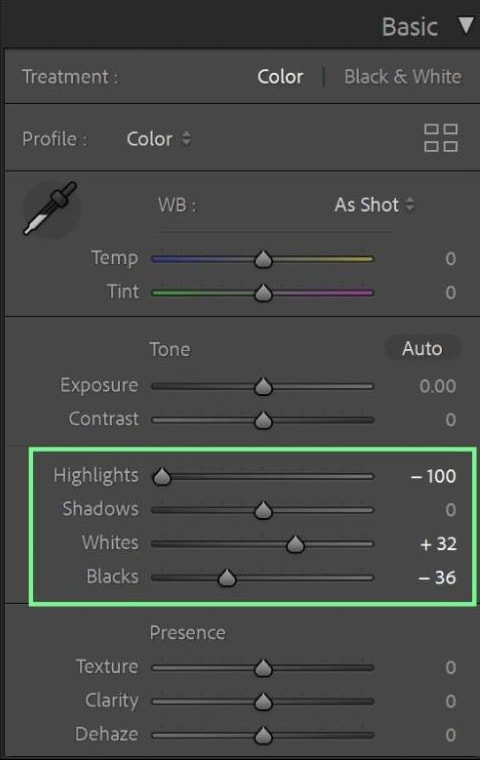The height and width of the screenshot is (760, 480).
Task: Click the Whites value +32
Action: (x=438, y=544)
